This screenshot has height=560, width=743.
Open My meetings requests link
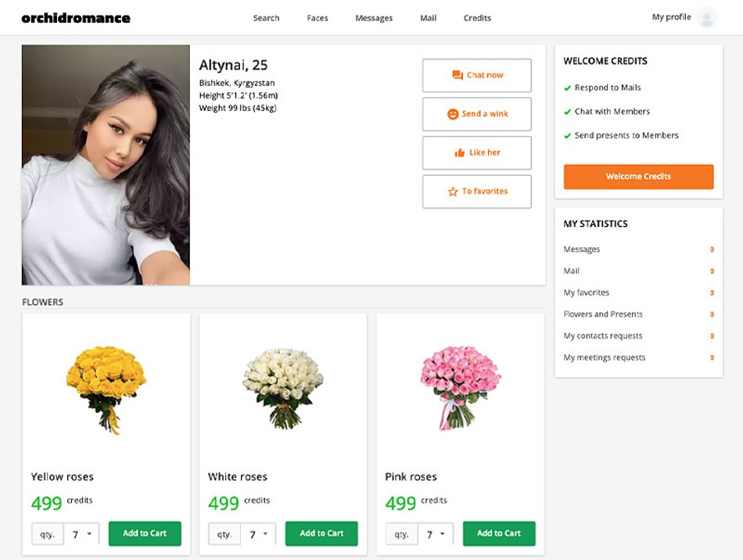pos(604,357)
